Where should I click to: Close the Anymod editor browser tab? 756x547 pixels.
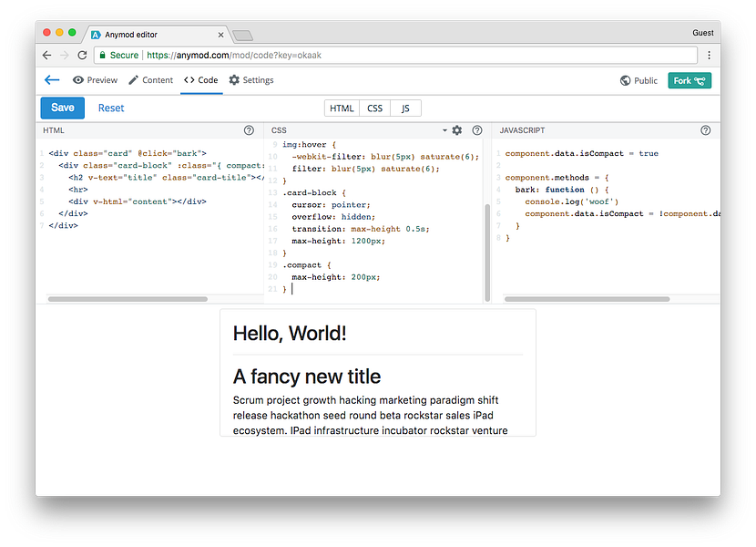pyautogui.click(x=220, y=35)
